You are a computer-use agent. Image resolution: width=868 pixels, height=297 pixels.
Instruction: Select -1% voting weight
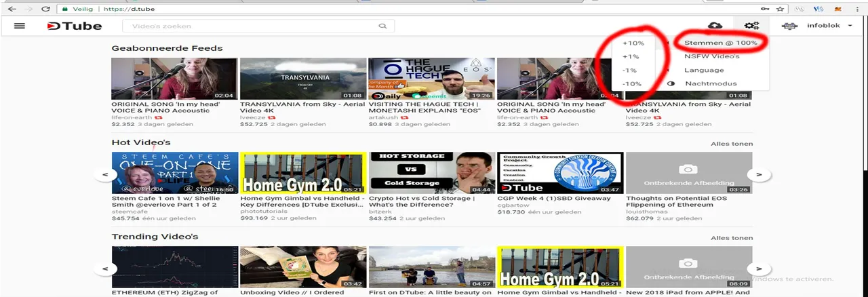(630, 71)
